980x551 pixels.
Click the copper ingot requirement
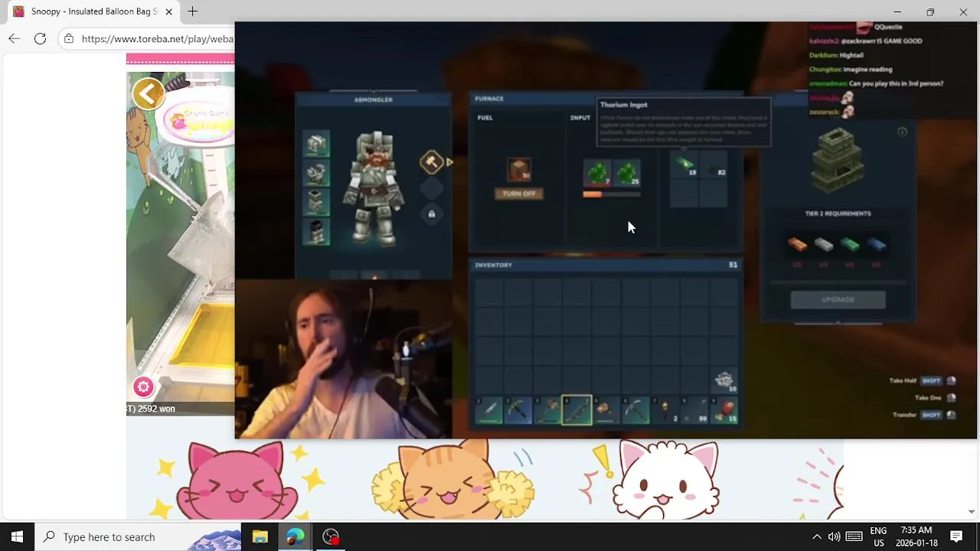pyautogui.click(x=797, y=245)
